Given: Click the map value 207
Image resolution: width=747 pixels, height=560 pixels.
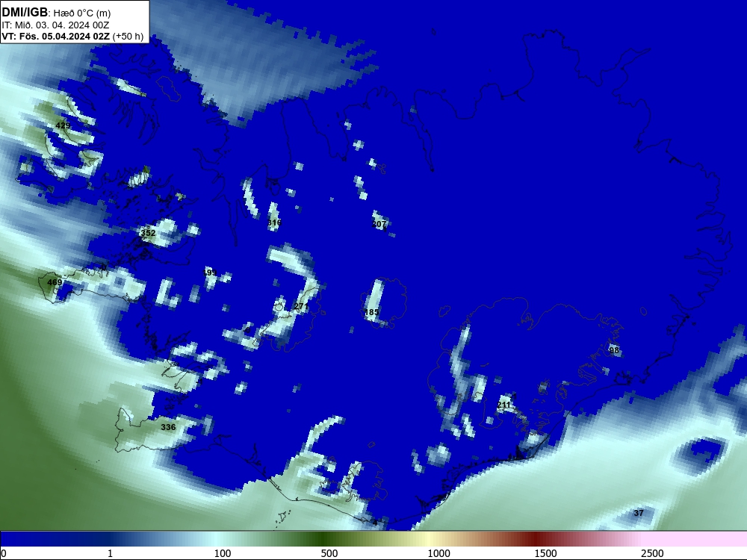Looking at the screenshot, I should (x=379, y=224).
